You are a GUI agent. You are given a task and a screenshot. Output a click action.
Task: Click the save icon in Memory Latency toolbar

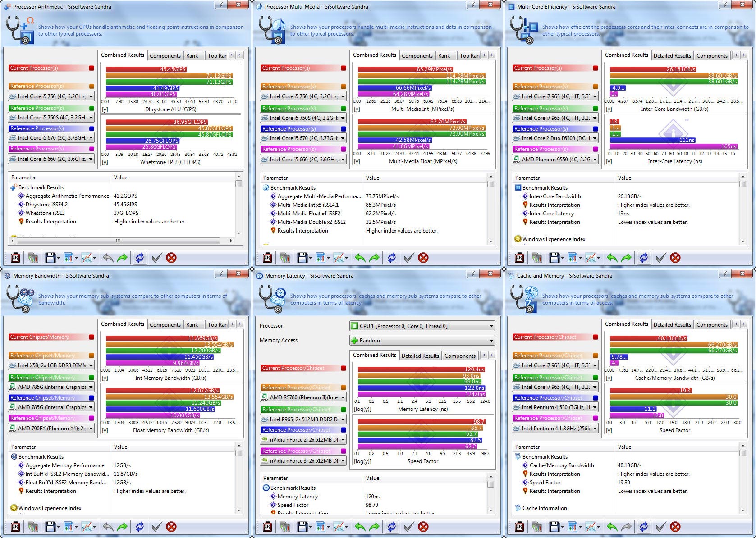pos(302,527)
